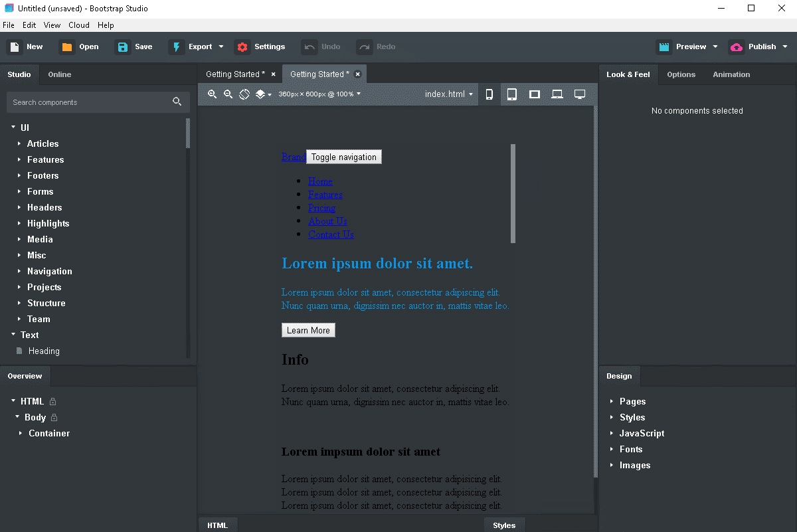797x532 pixels.
Task: Collapse the Text component category
Action: [13, 335]
